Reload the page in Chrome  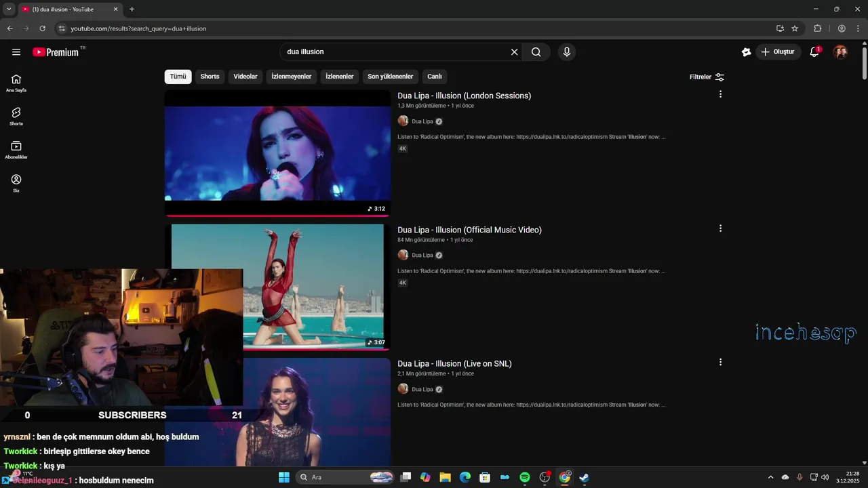42,28
